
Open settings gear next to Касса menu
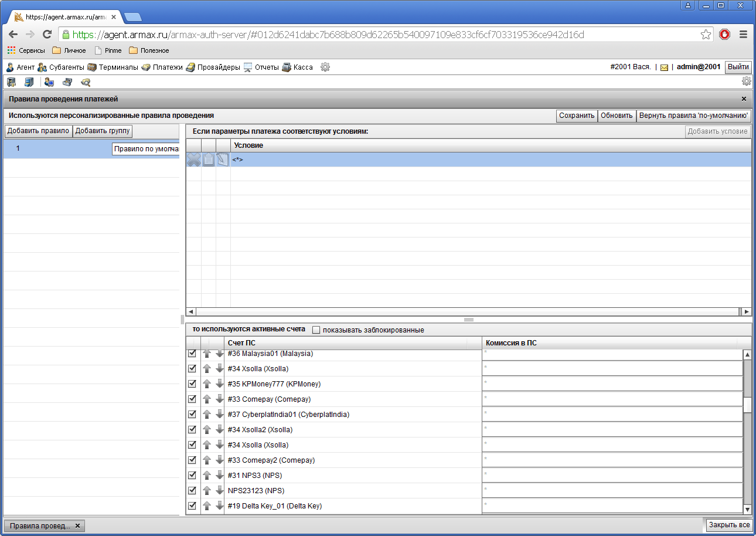coord(325,67)
